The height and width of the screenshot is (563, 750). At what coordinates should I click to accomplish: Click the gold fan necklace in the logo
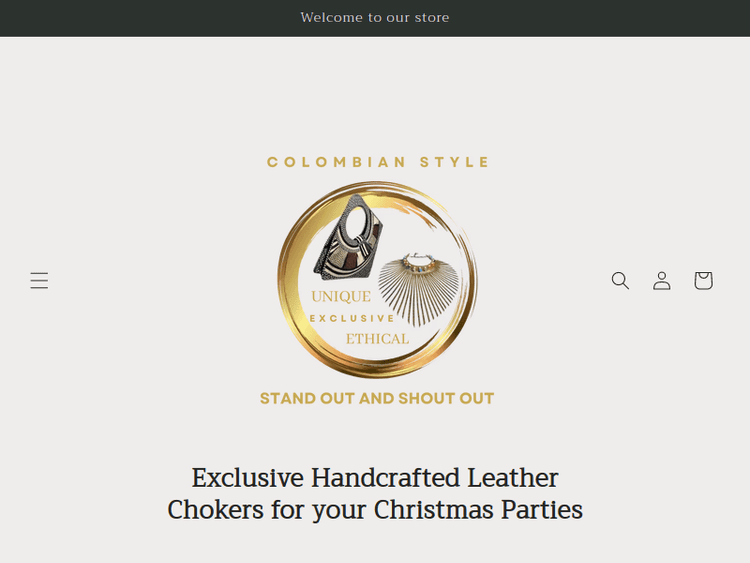419,289
